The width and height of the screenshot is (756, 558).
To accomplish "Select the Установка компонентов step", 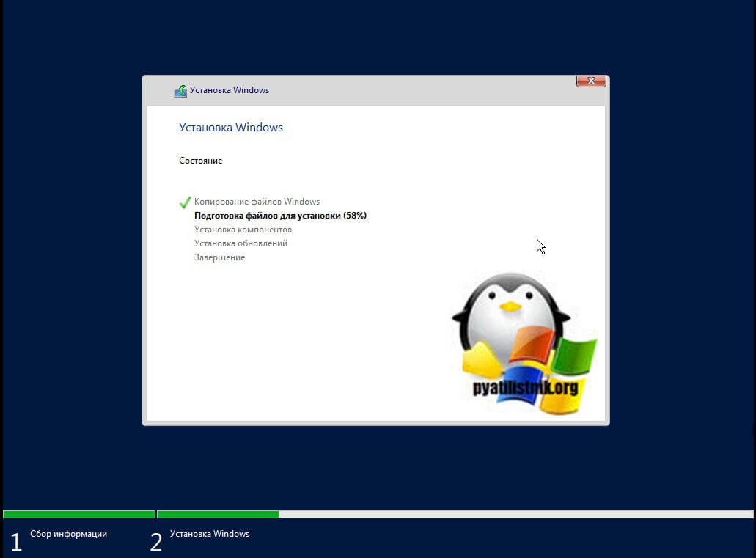I will pos(243,230).
